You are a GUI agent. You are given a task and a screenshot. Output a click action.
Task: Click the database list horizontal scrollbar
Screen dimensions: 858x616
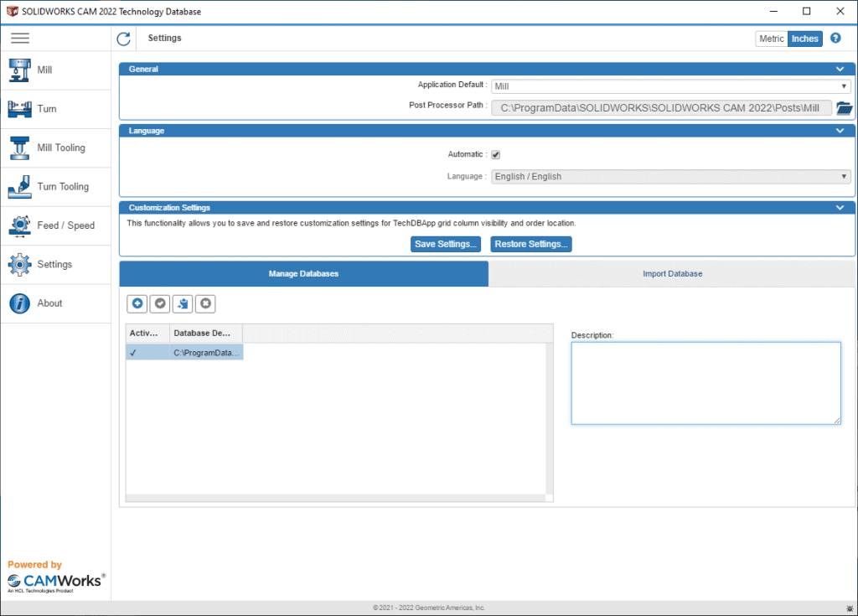(335, 498)
